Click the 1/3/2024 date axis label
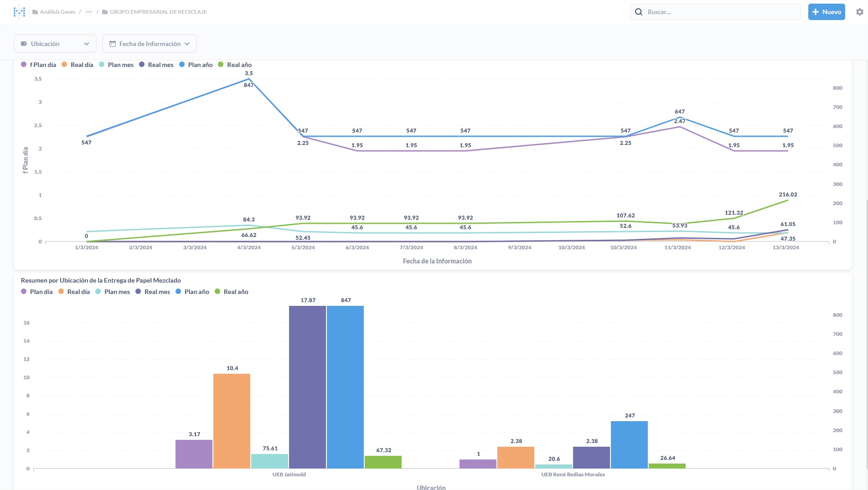Image resolution: width=868 pixels, height=490 pixels. coord(86,248)
